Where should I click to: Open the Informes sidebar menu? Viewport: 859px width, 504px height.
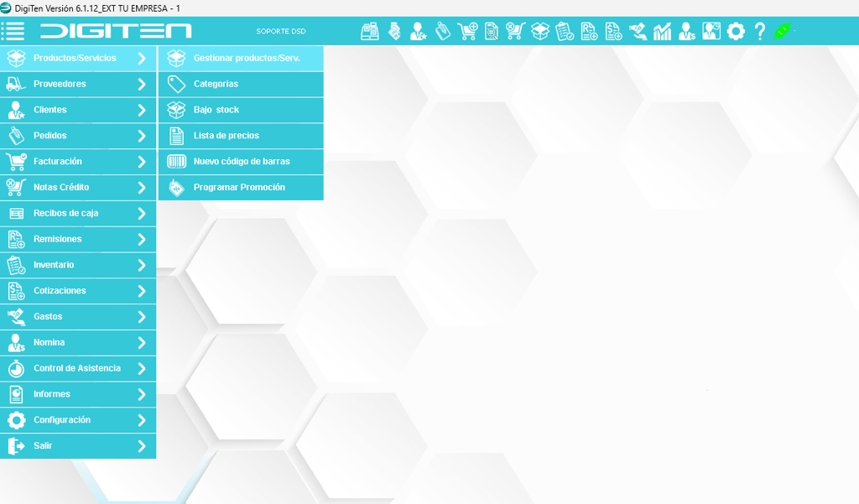tap(78, 394)
